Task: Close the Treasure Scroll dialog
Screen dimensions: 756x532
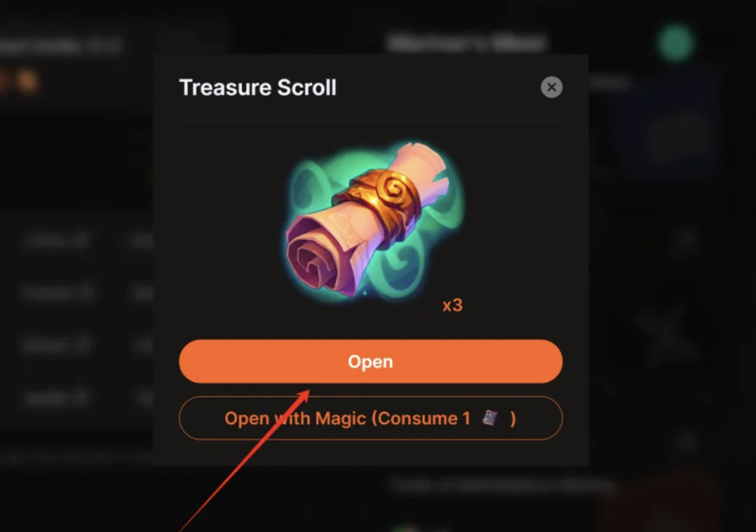Action: coord(551,87)
